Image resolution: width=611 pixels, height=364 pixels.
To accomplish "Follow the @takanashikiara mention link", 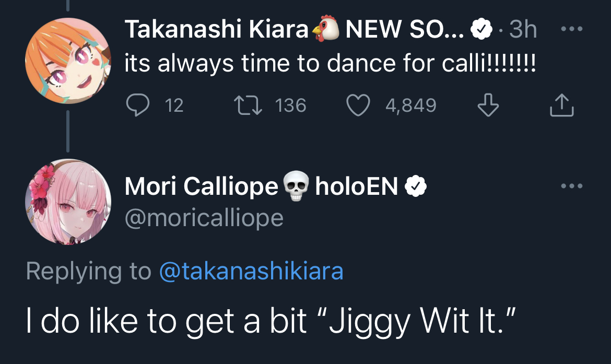I will [x=251, y=271].
